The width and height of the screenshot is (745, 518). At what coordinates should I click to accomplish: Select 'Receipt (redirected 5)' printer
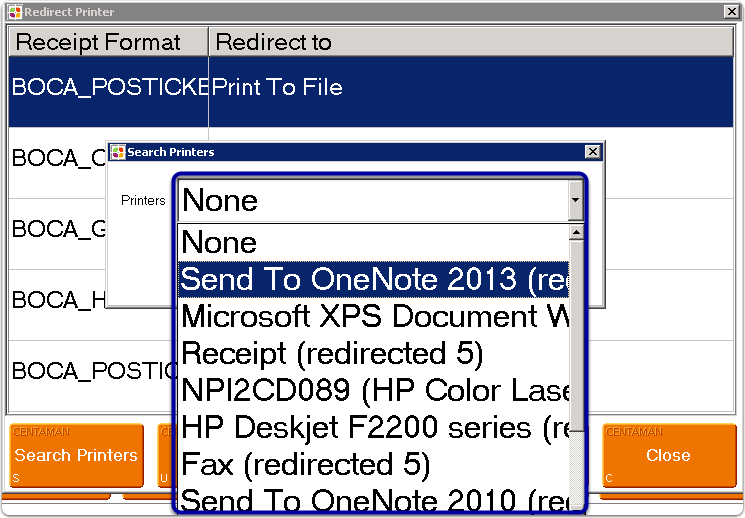click(373, 353)
